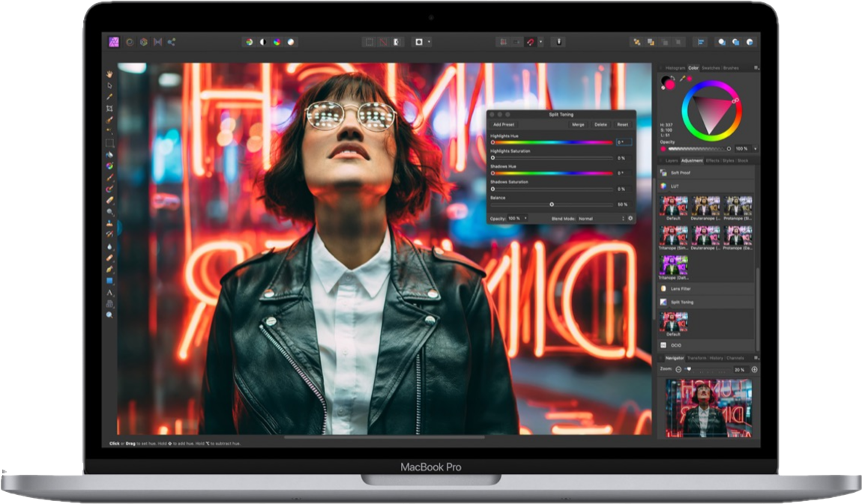
Task: Toggle snapping magnet in top toolbar
Action: [x=531, y=42]
